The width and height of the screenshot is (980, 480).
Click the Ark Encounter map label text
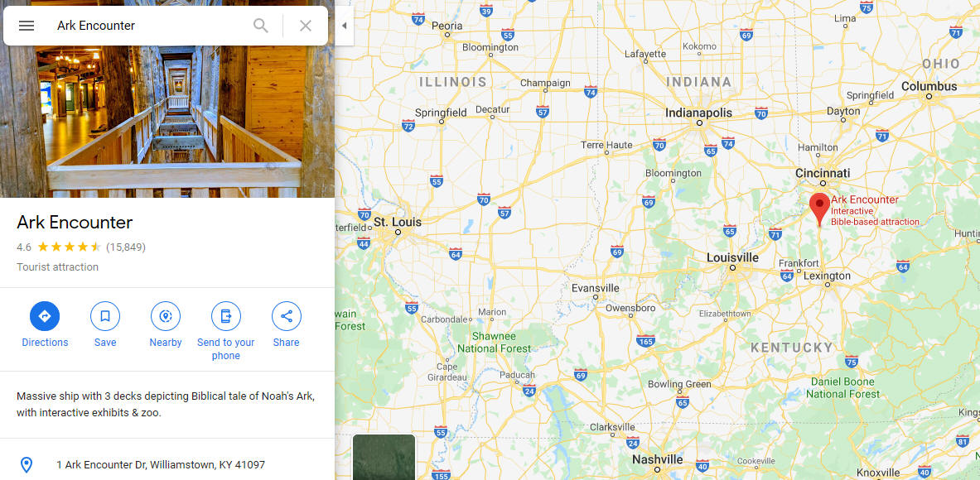tap(864, 199)
